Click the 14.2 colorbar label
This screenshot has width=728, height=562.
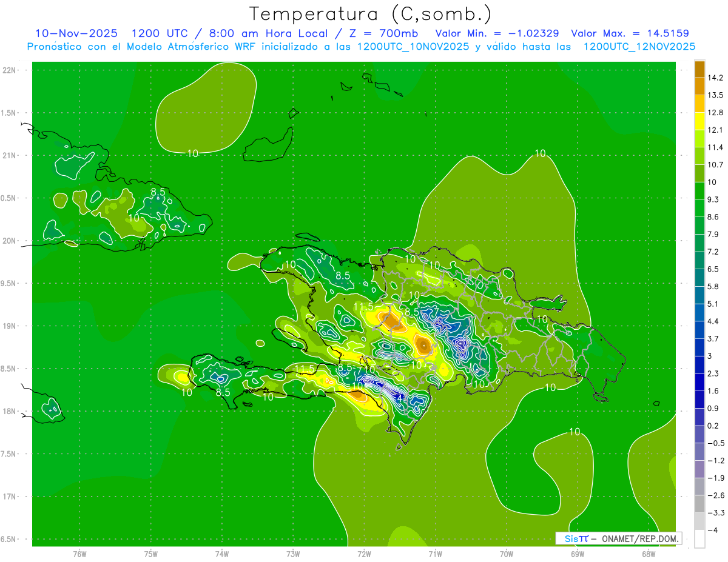point(715,78)
